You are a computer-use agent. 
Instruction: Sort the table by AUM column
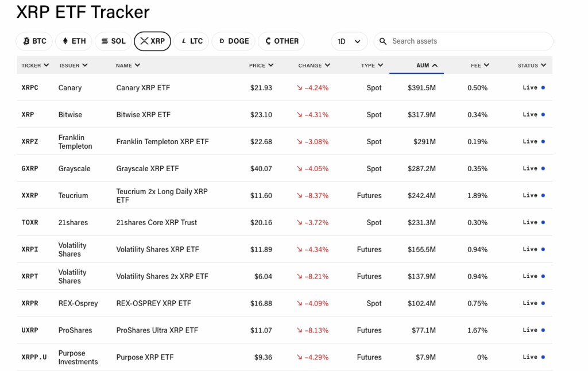point(426,65)
